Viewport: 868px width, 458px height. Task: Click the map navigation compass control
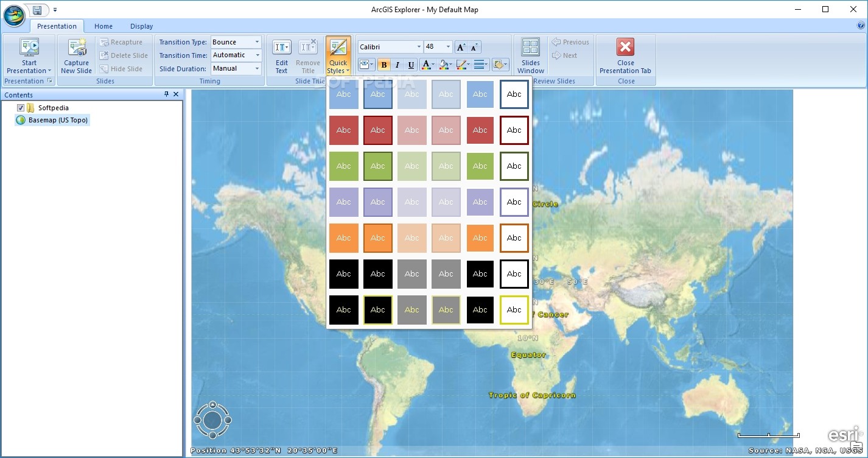coord(212,420)
